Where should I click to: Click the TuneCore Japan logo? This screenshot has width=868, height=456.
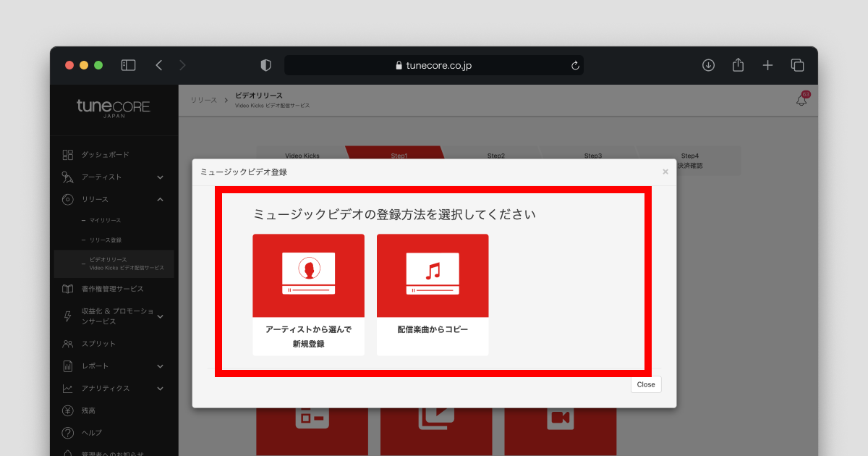(114, 109)
